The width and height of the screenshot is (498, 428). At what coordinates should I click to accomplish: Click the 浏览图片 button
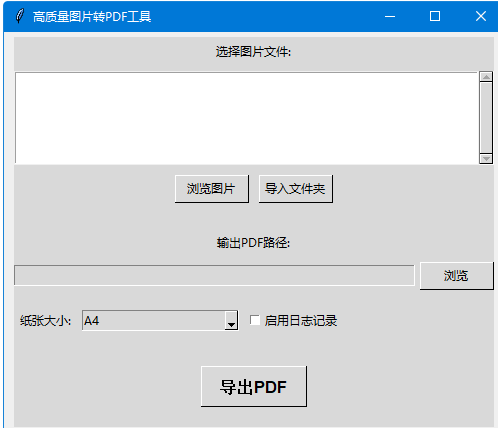(x=212, y=189)
